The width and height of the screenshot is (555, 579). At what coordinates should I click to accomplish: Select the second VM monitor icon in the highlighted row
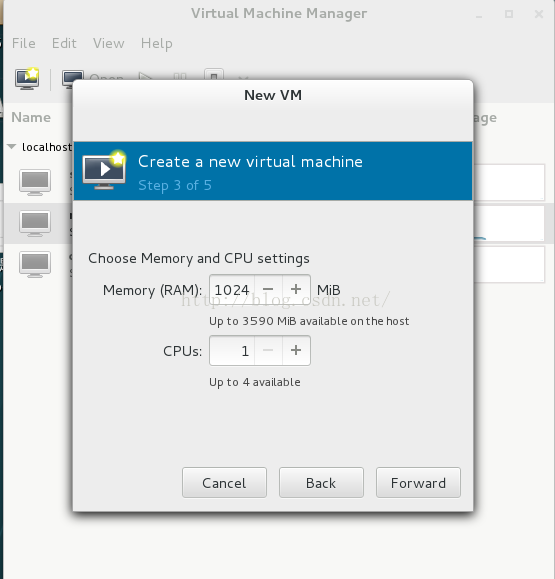click(35, 223)
